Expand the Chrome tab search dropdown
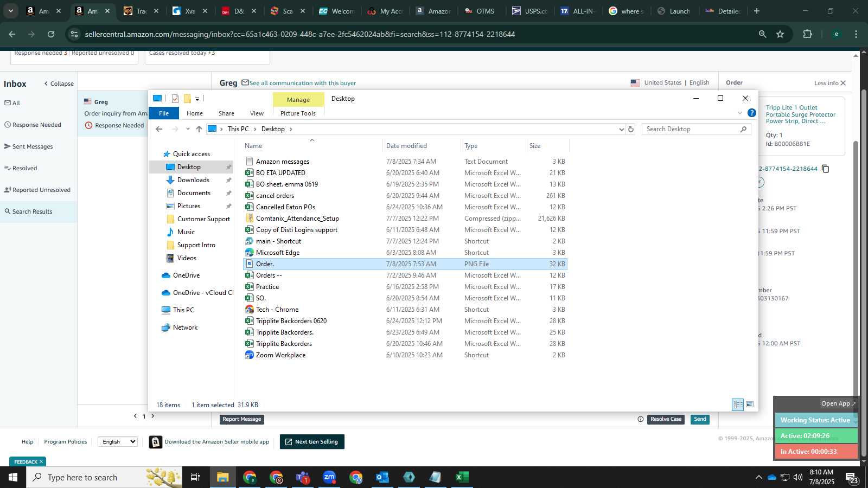Viewport: 868px width, 488px height. [x=10, y=11]
